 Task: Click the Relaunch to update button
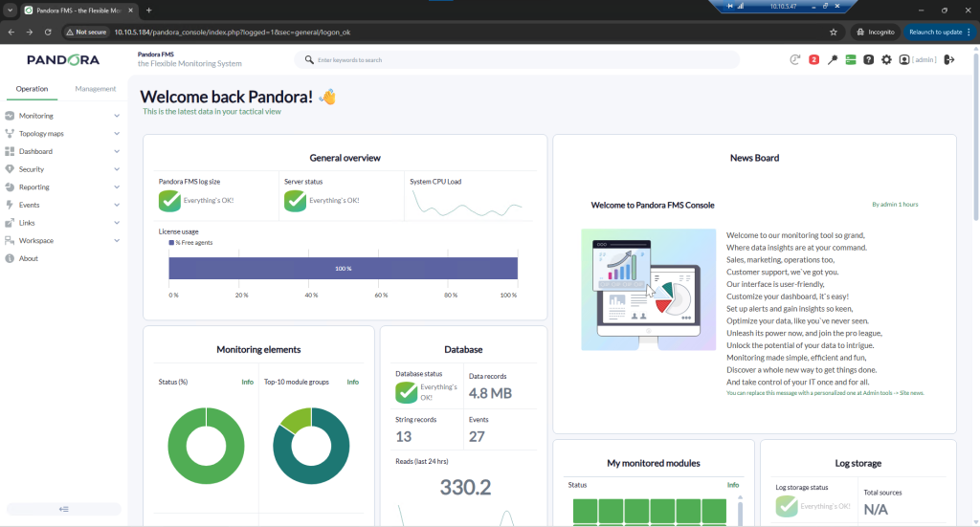(940, 32)
